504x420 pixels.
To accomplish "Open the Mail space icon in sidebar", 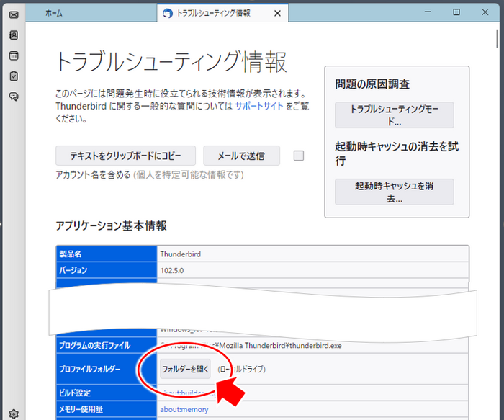I will click(x=14, y=15).
